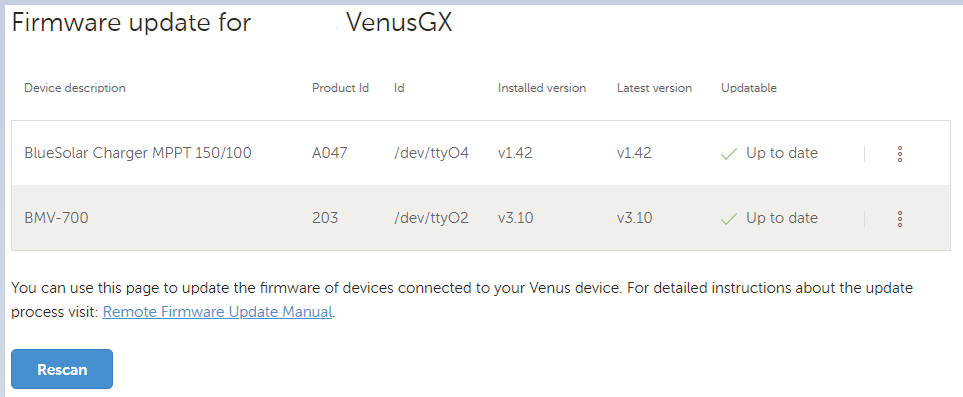Image resolution: width=963 pixels, height=397 pixels.
Task: Click the Product Id column header
Action: [x=340, y=88]
